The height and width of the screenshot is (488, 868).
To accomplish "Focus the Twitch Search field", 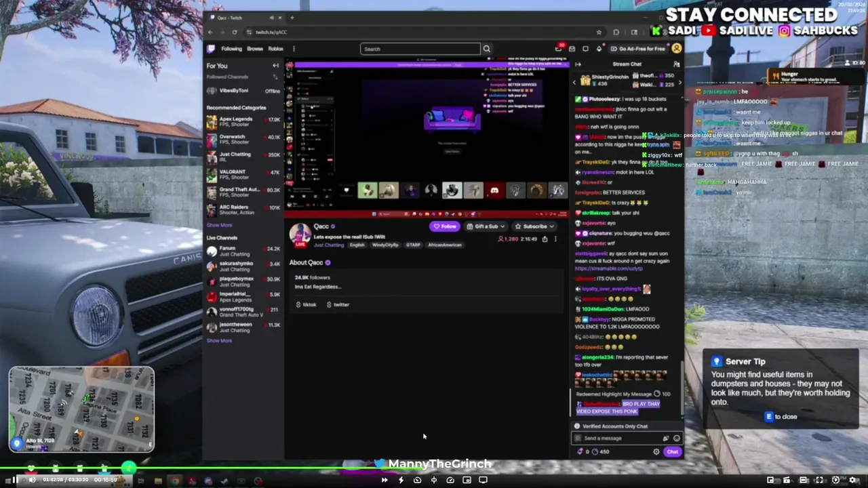I will tap(420, 49).
